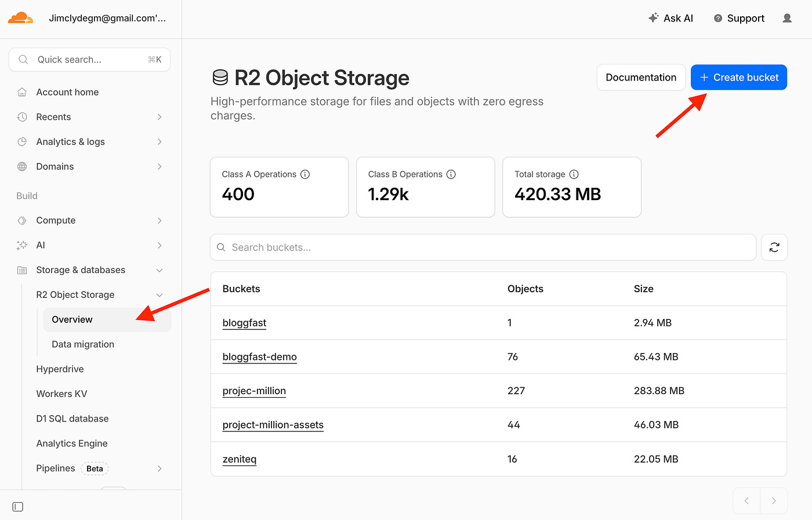Refresh the bucket list

click(774, 247)
